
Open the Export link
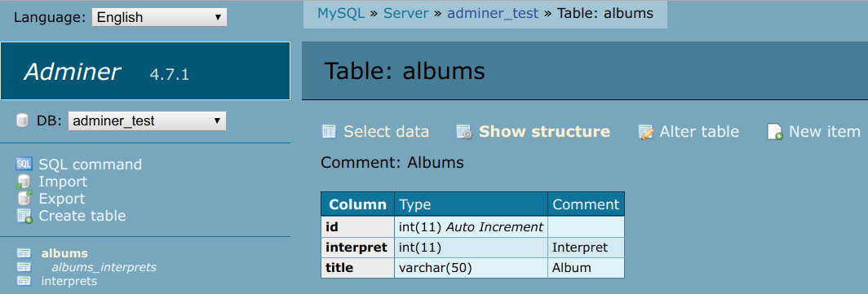(62, 199)
